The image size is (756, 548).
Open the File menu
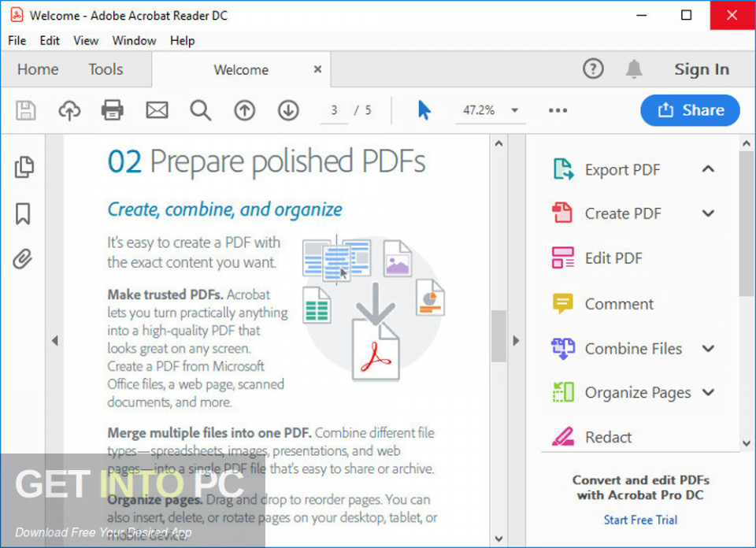17,41
